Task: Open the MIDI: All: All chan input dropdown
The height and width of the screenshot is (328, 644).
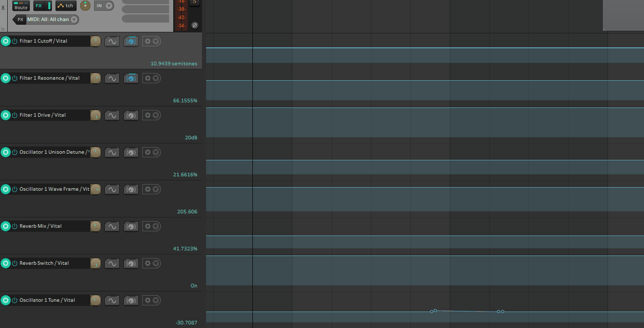Action: tap(53, 20)
